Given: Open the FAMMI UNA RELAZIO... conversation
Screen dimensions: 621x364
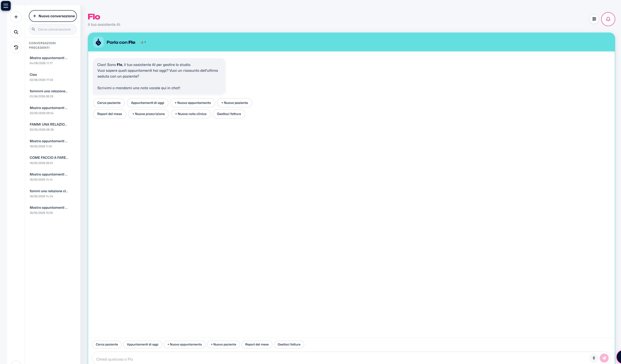Looking at the screenshot, I should [52, 127].
